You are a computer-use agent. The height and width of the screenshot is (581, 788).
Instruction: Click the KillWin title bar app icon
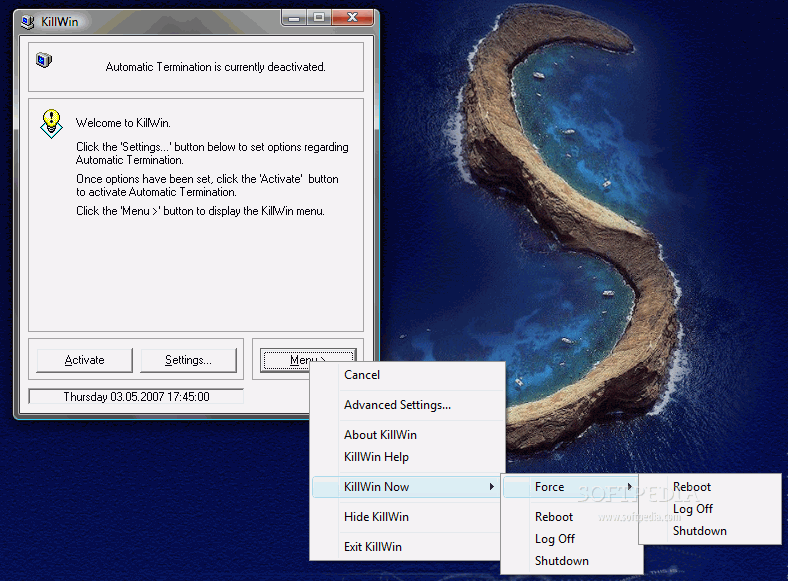28,22
